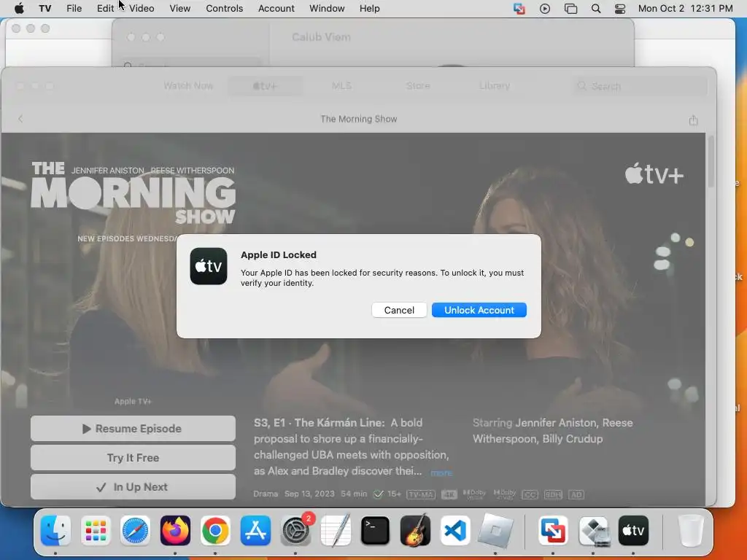Open Apple TV app from the Dock
The width and height of the screenshot is (747, 560).
coord(633,531)
